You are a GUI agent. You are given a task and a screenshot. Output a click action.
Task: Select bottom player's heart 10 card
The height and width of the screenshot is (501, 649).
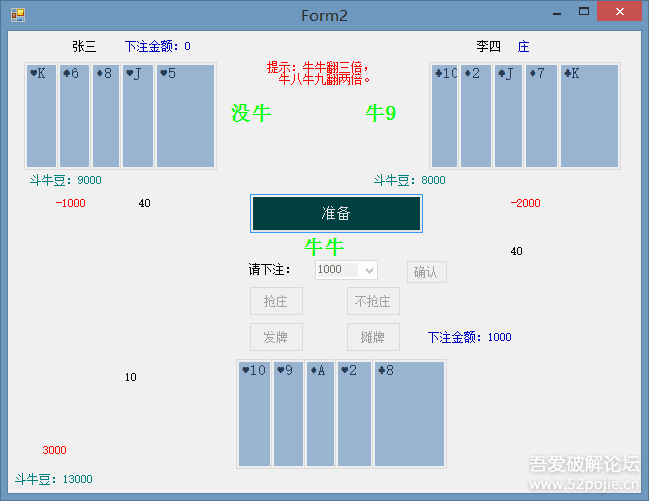click(x=254, y=414)
